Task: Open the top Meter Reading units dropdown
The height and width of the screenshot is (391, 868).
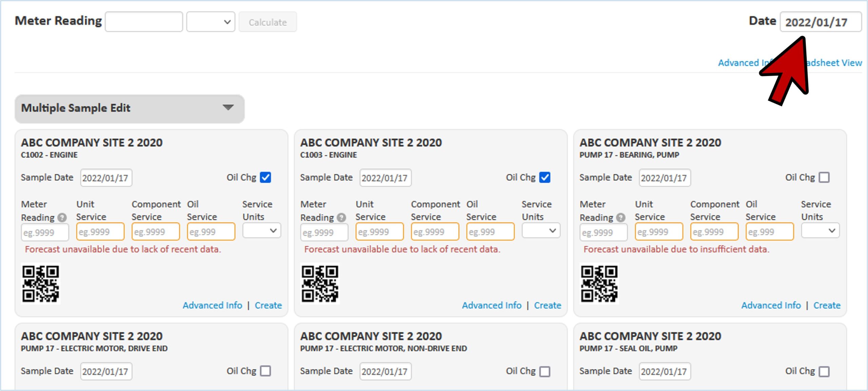Action: (x=211, y=22)
